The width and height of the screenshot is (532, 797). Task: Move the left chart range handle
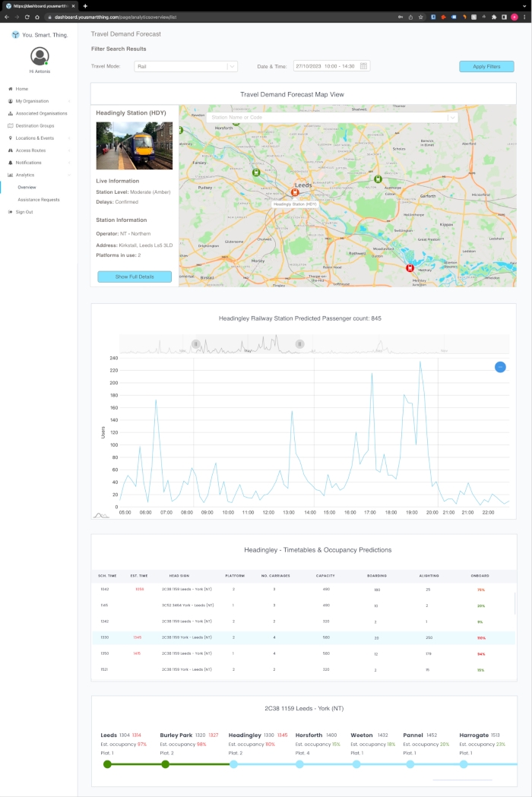(196, 344)
